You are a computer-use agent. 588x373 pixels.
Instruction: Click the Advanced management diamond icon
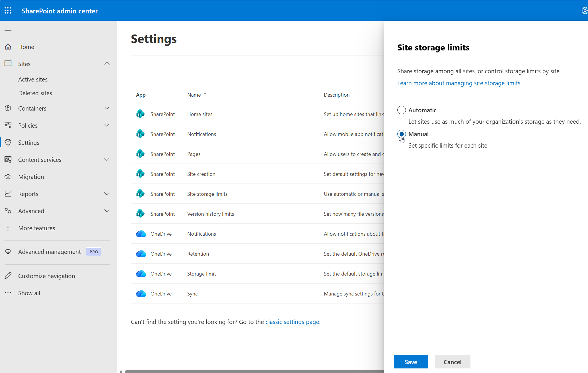8,252
